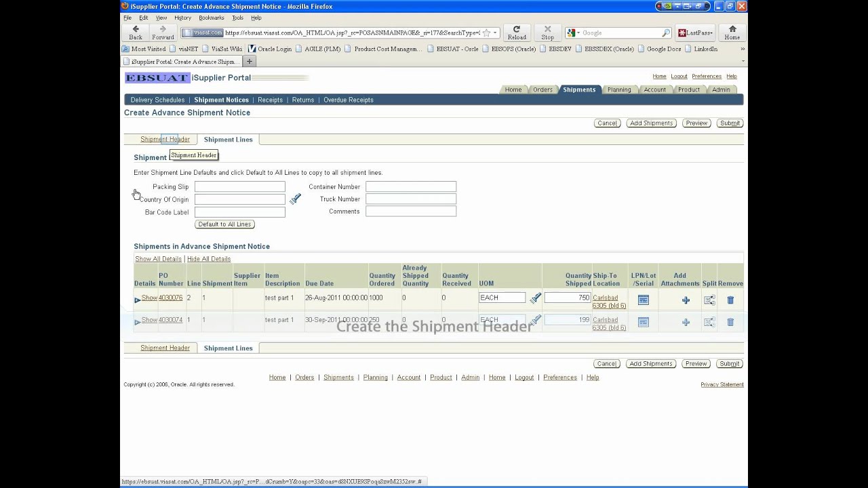
Task: Click Firefox Back button
Action: [136, 33]
